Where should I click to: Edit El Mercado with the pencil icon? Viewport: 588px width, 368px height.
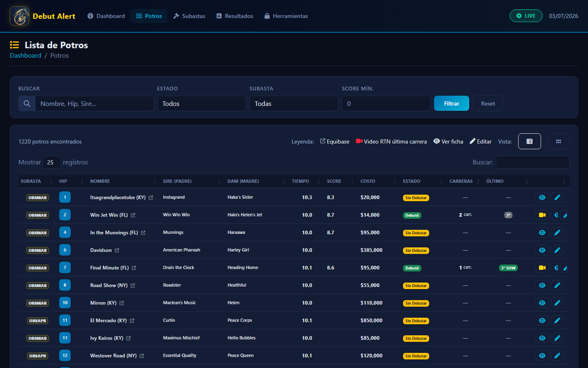[x=557, y=321]
